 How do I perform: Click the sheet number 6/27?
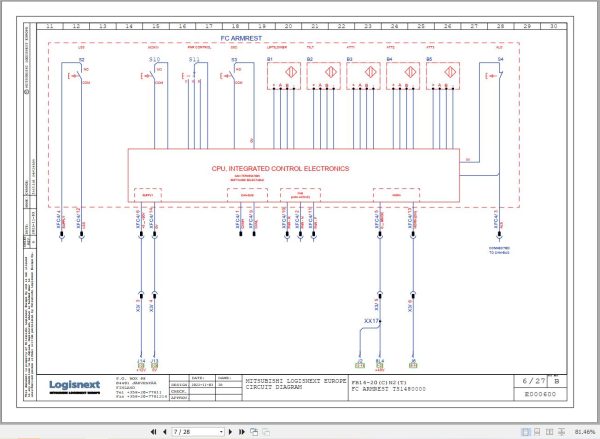(533, 381)
